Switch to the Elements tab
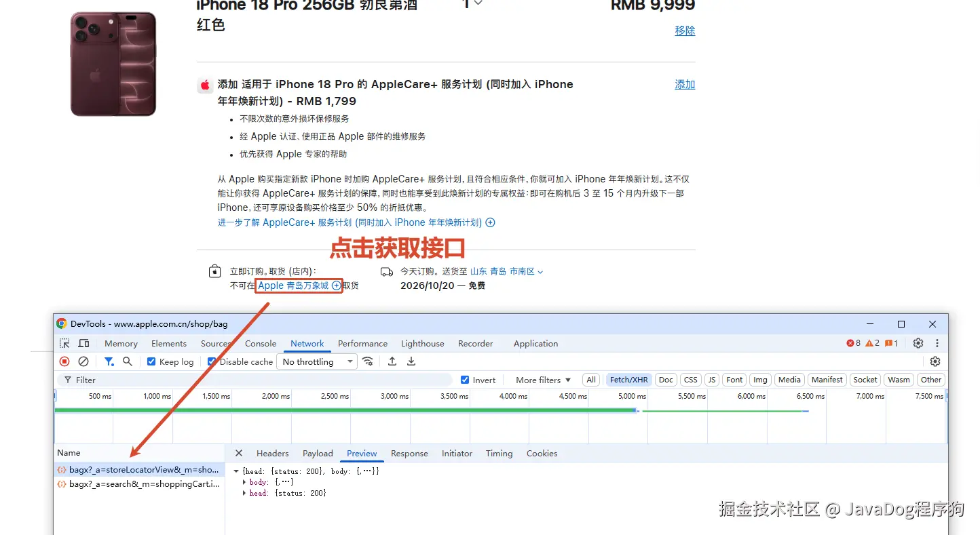 point(169,344)
